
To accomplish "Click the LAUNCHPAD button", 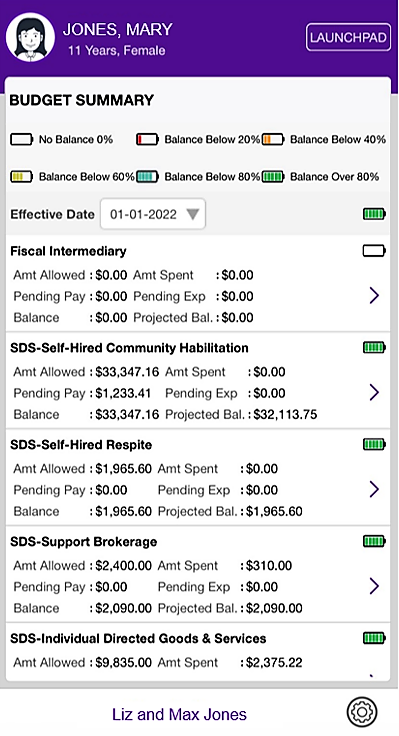I will (x=348, y=37).
